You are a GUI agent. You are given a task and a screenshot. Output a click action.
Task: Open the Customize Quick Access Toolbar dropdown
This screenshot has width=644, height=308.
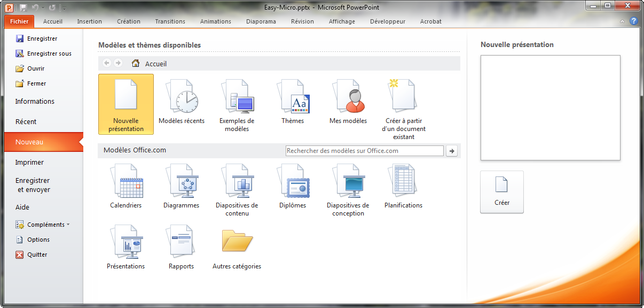coord(64,8)
